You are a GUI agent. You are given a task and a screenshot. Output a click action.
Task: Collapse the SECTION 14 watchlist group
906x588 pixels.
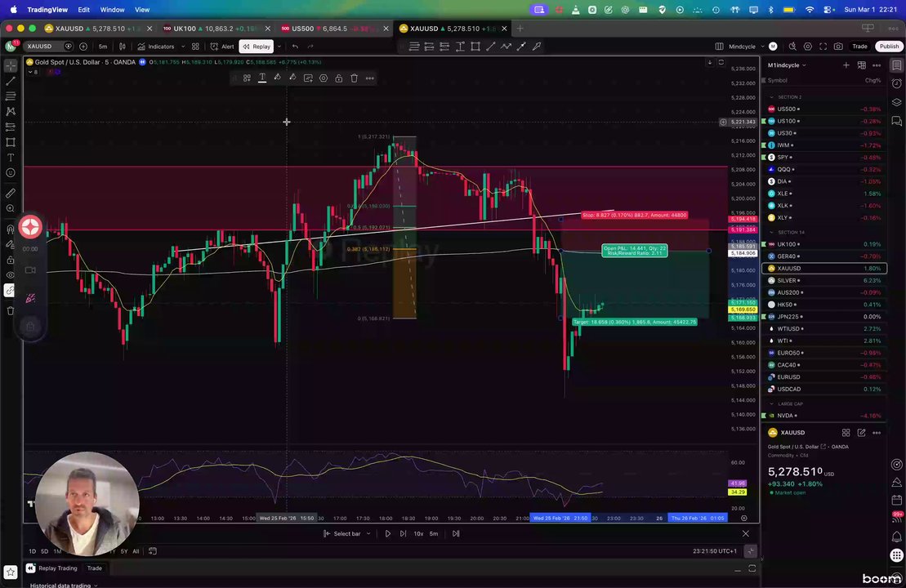(x=771, y=232)
